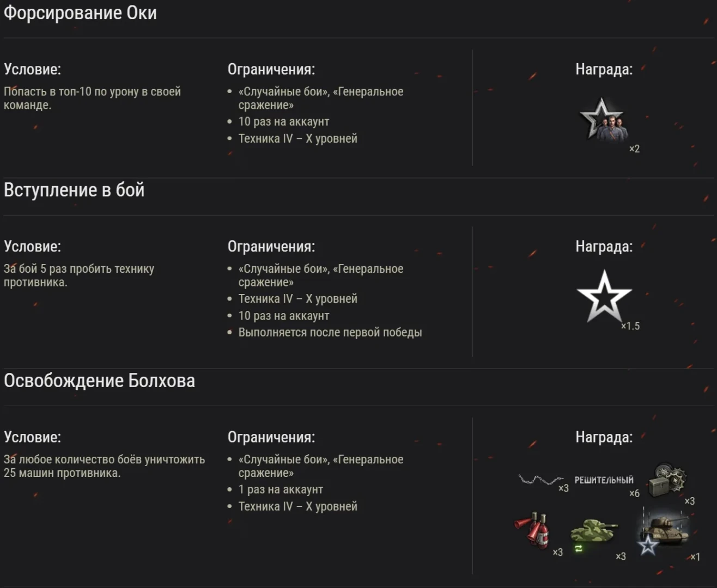
Task: Click the ×2 crew experience multiplier label
Action: (634, 149)
